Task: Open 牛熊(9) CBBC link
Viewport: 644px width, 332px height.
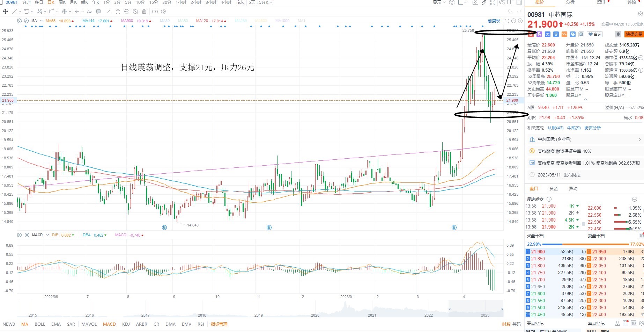Action: pyautogui.click(x=574, y=128)
